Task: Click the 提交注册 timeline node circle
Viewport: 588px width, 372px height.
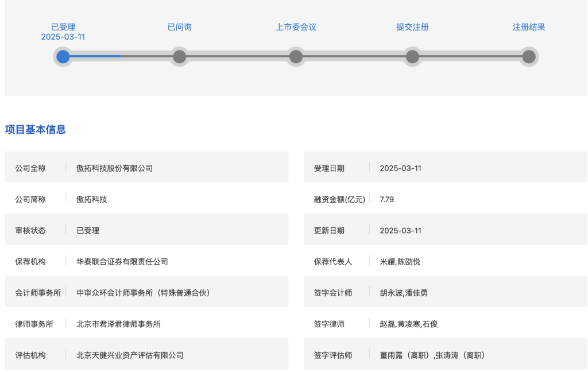Action: (x=412, y=57)
